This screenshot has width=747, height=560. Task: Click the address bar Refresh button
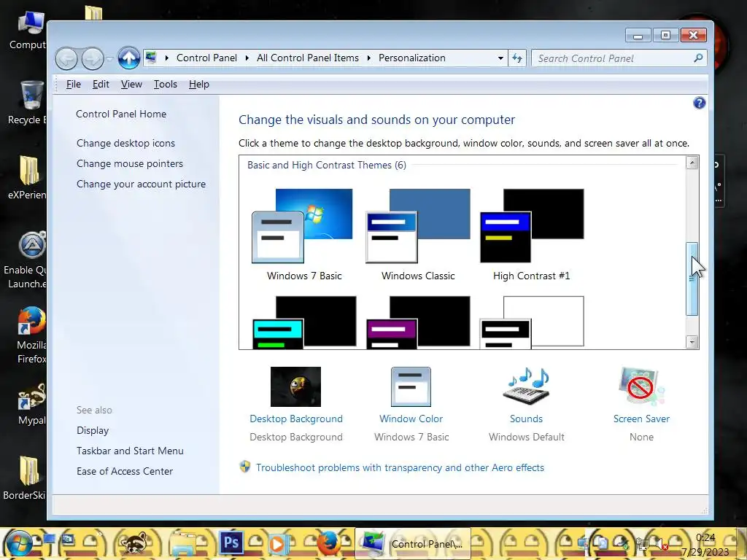[517, 58]
